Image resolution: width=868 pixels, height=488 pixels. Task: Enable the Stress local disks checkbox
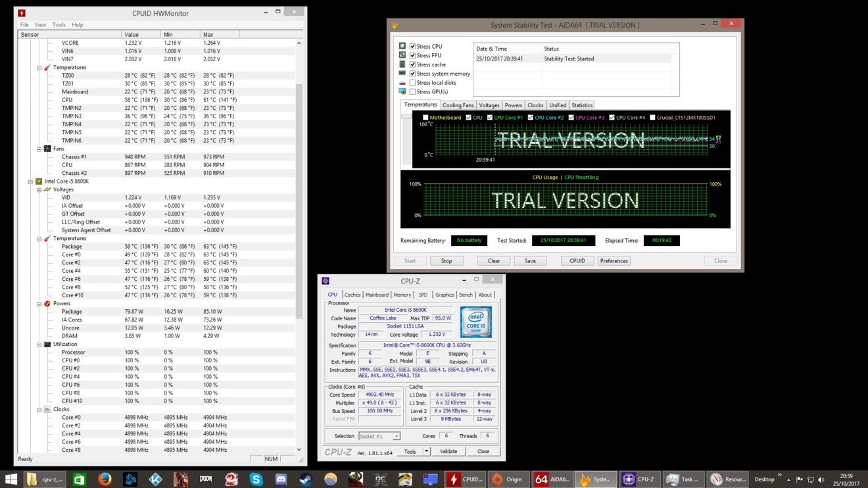coord(412,83)
